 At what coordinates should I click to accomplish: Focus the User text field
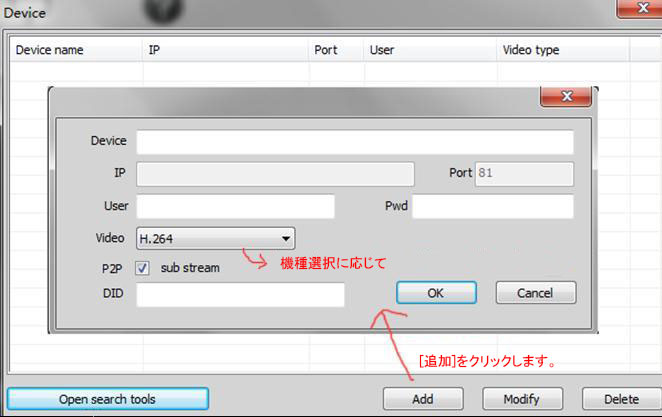(235, 206)
